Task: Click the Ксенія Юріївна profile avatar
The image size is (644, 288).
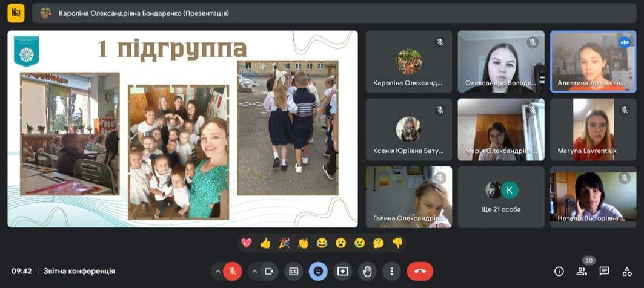Action: click(409, 129)
